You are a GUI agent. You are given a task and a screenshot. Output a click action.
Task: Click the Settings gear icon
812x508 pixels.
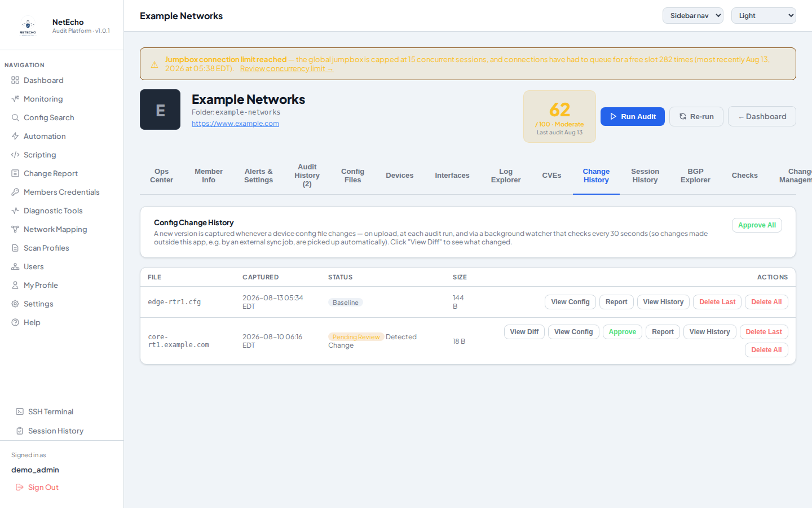pyautogui.click(x=15, y=304)
